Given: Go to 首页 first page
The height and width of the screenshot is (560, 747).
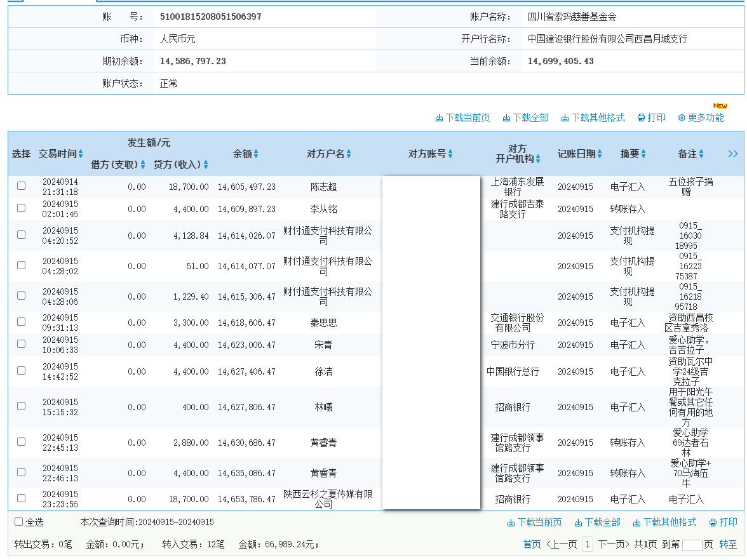Looking at the screenshot, I should click(x=532, y=544).
